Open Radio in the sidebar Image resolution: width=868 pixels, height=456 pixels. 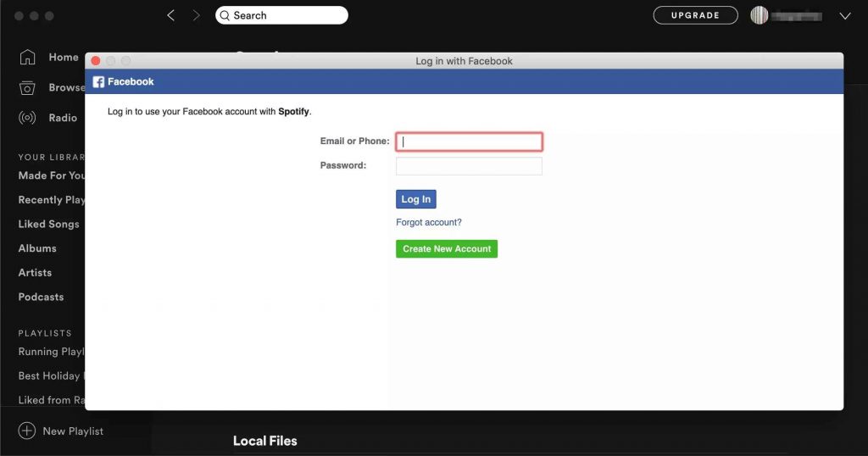(x=63, y=118)
